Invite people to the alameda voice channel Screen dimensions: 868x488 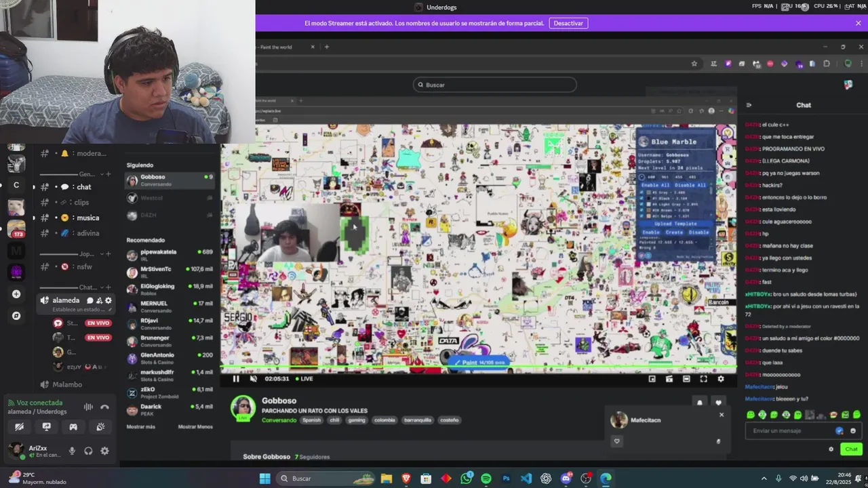(x=99, y=300)
